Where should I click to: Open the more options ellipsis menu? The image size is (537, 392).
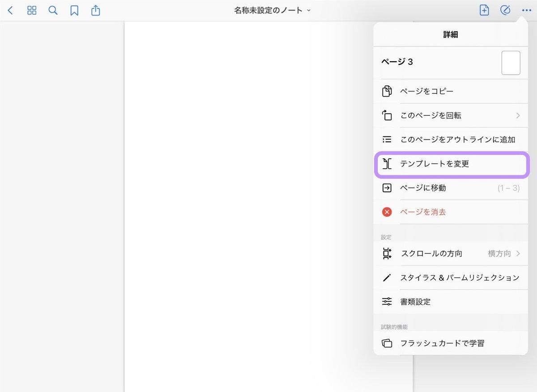pos(526,10)
